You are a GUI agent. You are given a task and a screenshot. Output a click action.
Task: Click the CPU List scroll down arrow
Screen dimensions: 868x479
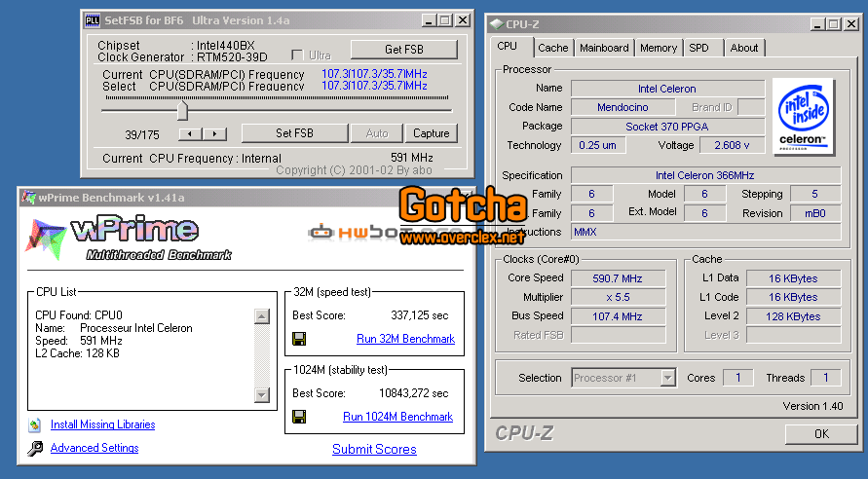[x=262, y=395]
